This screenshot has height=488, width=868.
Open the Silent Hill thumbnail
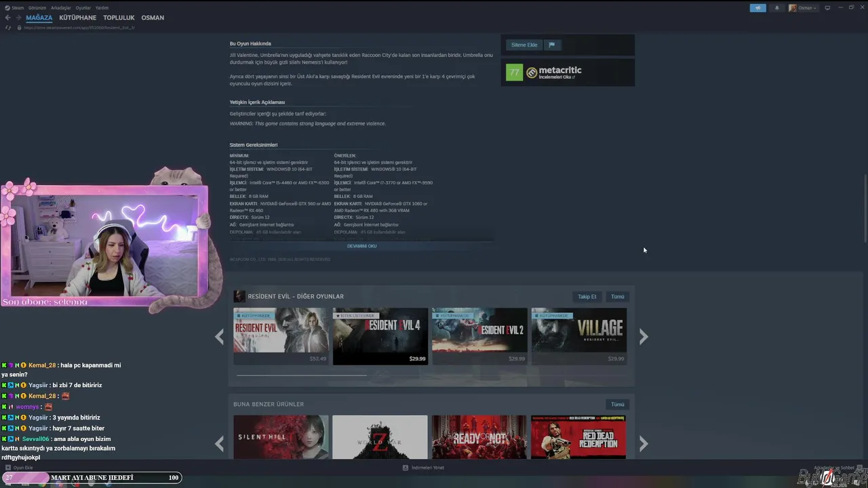(x=281, y=437)
